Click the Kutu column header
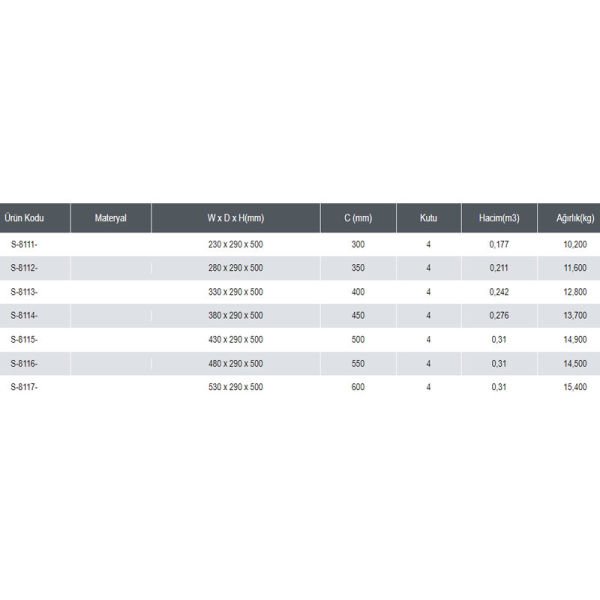Screen dimensions: 600x600 (429, 218)
